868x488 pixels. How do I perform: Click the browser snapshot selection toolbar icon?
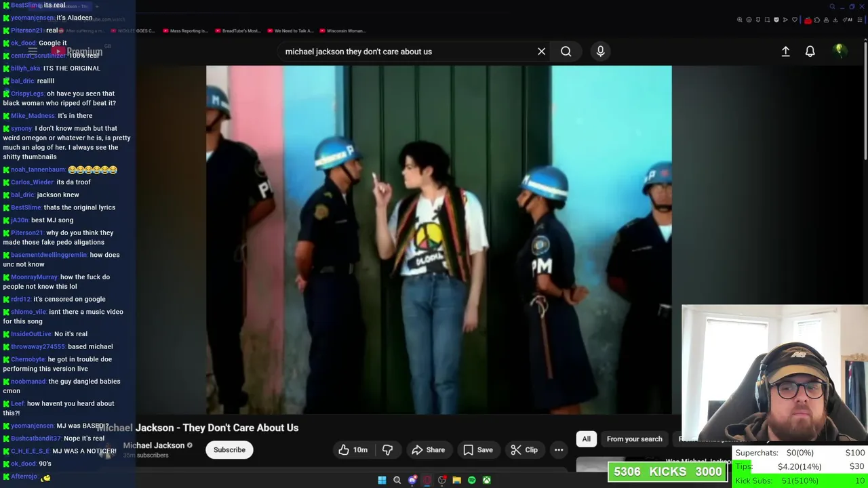tap(767, 20)
